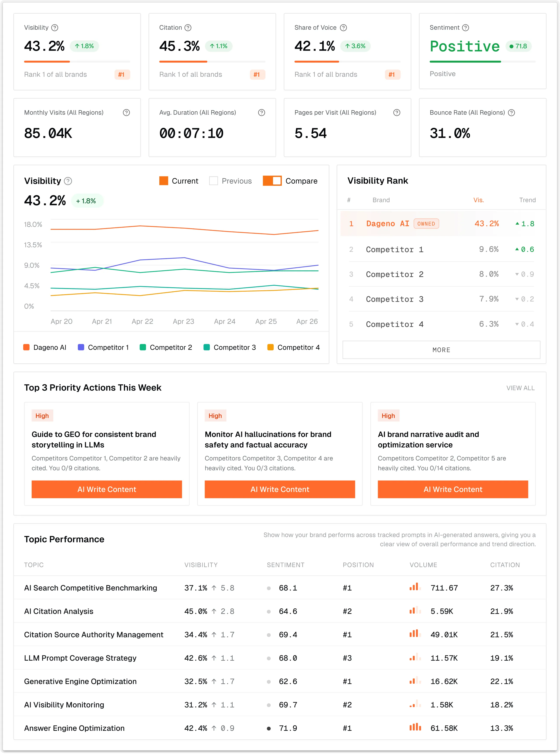Image resolution: width=560 pixels, height=754 pixels.
Task: Click the down trend arrow for Competitor 2
Action: pyautogui.click(x=517, y=274)
